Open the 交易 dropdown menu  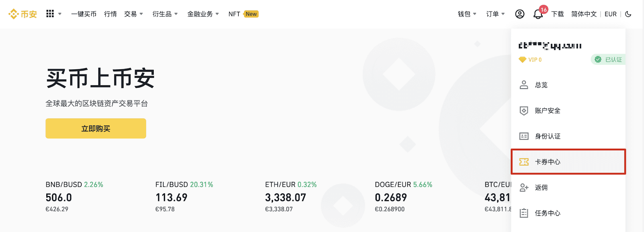134,14
